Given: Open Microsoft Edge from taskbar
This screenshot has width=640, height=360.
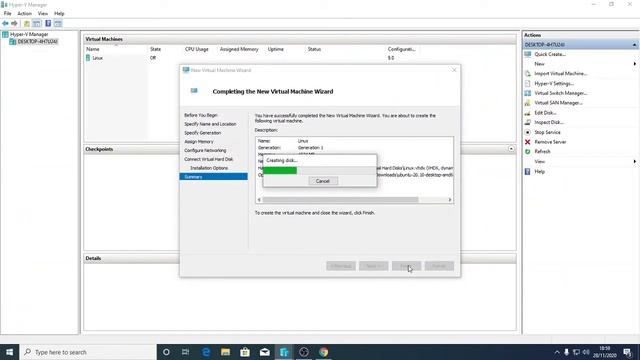Looking at the screenshot, I should pyautogui.click(x=206, y=352).
